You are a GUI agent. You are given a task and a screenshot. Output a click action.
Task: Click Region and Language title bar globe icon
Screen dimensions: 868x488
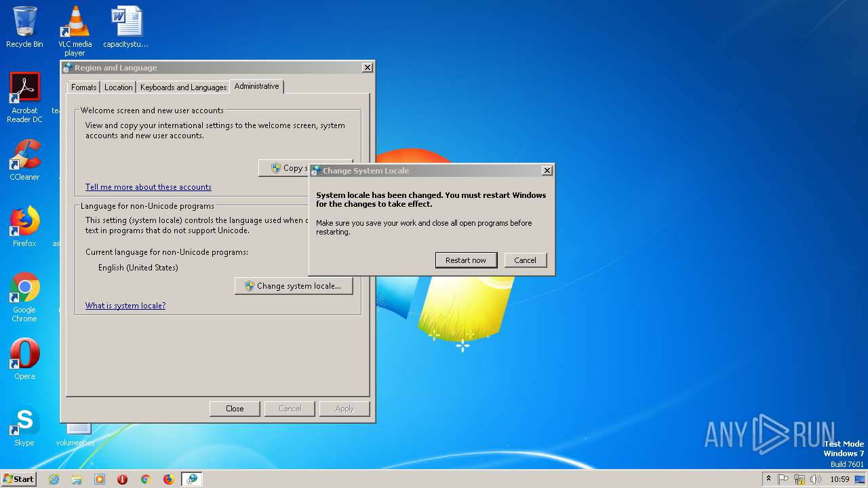tap(68, 68)
